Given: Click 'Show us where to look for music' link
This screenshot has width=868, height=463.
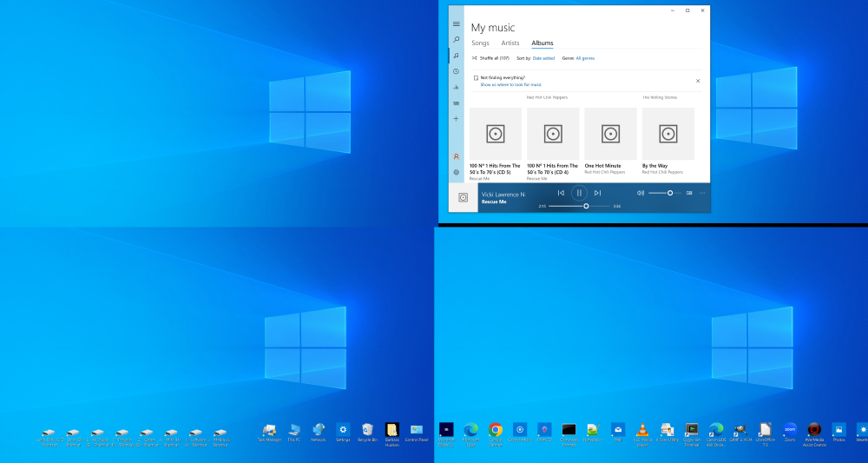Looking at the screenshot, I should pyautogui.click(x=510, y=84).
